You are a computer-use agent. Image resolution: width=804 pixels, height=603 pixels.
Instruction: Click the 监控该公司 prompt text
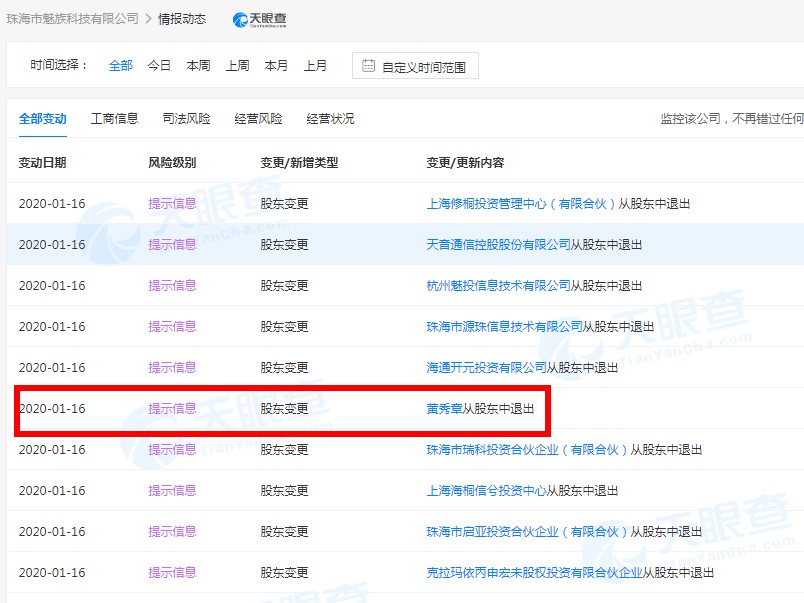[732, 119]
